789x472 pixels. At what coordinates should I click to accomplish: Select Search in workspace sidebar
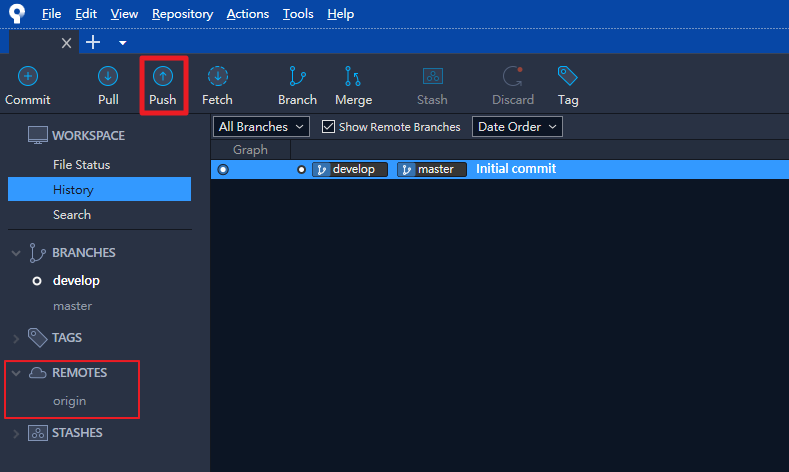72,215
